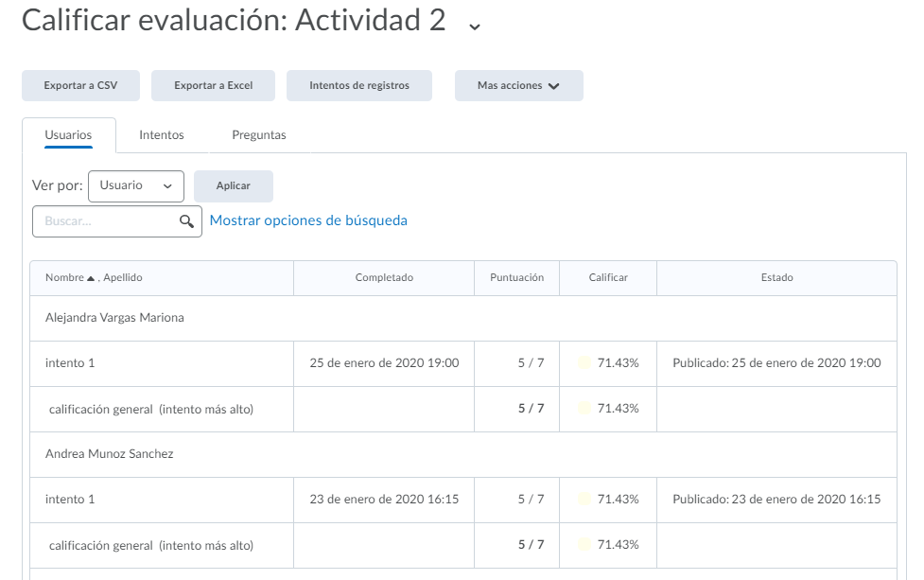Viewport: 924px width, 580px height.
Task: Open the Ver por Usuario dropdown
Action: point(135,186)
